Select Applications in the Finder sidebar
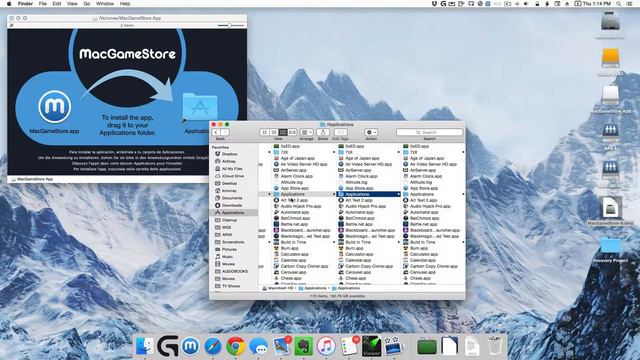The width and height of the screenshot is (640, 360). click(233, 213)
